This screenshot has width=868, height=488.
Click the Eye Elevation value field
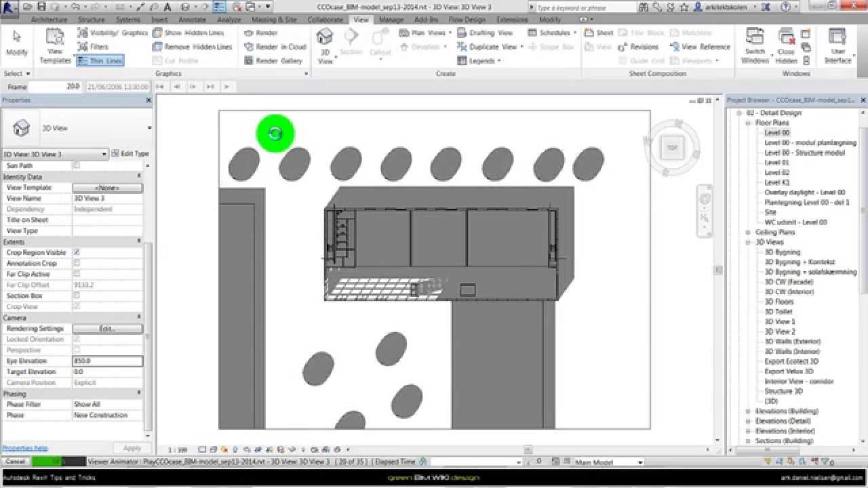point(108,361)
